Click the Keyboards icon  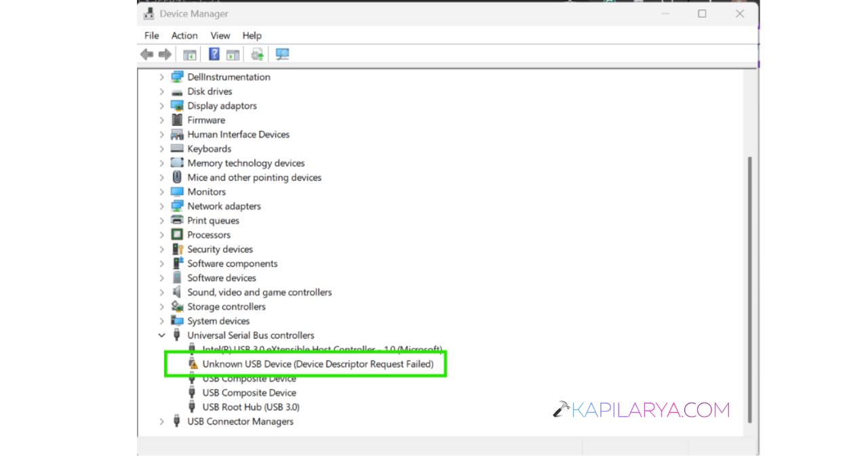177,148
